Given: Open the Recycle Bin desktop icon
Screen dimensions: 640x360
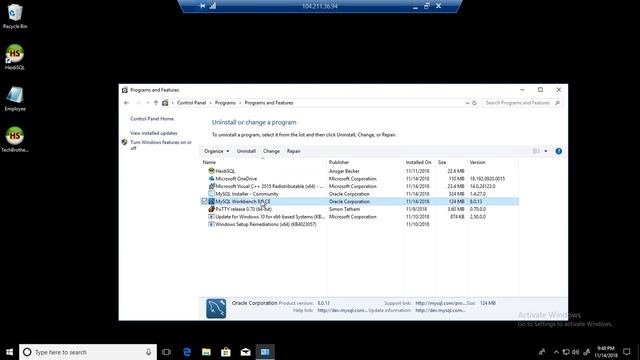Looking at the screenshot, I should point(15,16).
